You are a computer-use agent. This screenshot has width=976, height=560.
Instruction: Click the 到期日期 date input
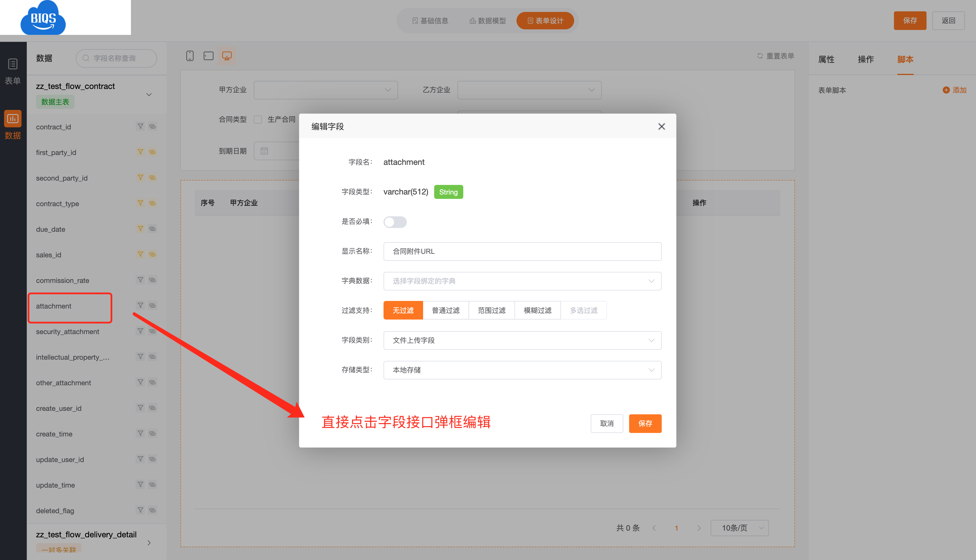point(276,151)
